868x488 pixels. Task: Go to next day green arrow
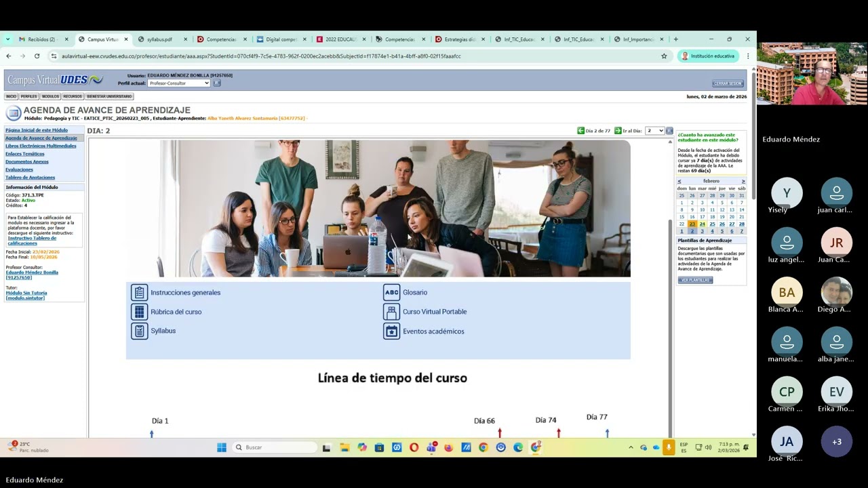pyautogui.click(x=618, y=131)
